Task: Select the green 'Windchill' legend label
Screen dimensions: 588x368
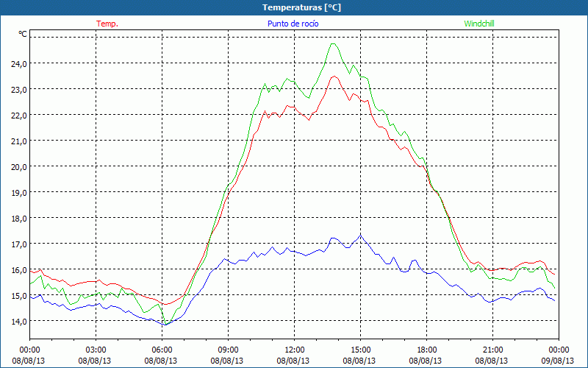Action: (479, 24)
